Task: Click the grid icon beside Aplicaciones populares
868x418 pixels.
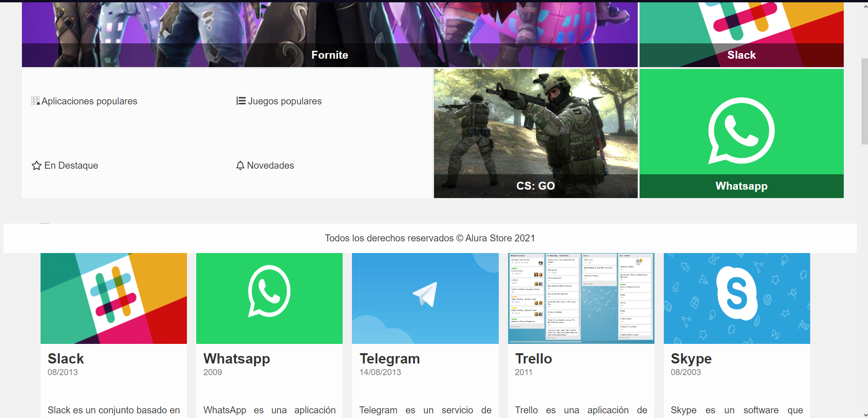Action: (x=35, y=101)
